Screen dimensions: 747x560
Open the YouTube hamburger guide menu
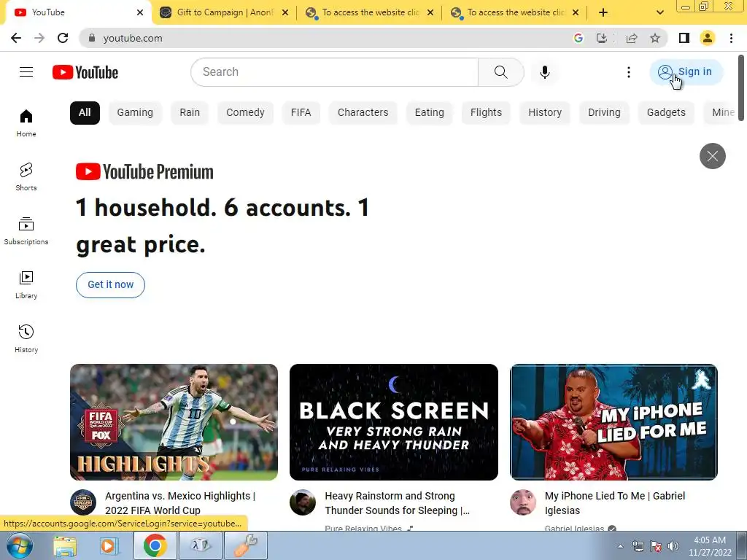pos(26,72)
